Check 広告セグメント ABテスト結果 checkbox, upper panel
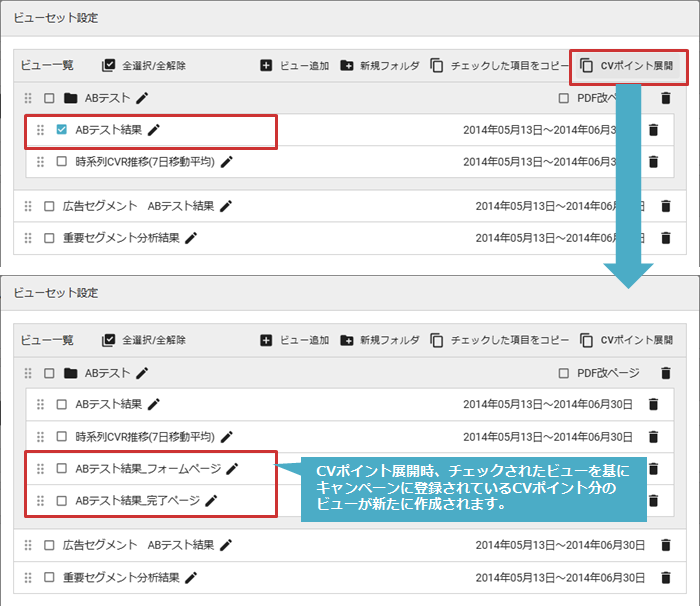Image resolution: width=700 pixels, height=606 pixels. click(49, 206)
